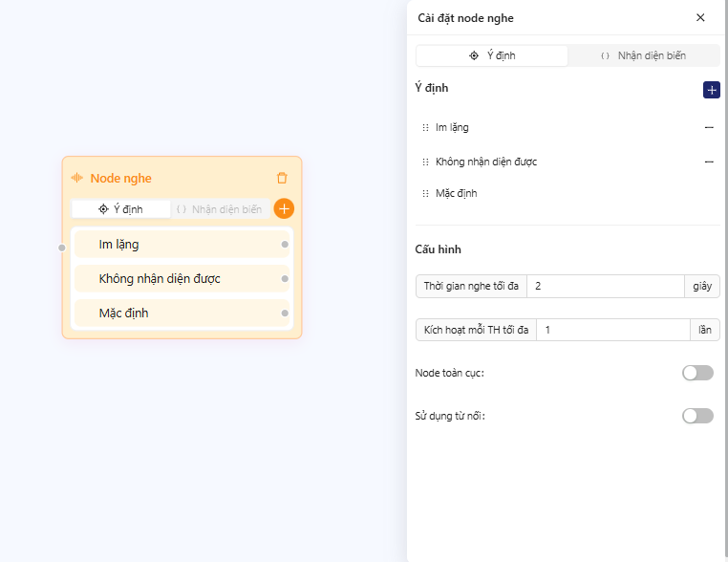Screen dimensions: 728x562
Task: Grab drag handle of Im lặng row
Action: 425,127
